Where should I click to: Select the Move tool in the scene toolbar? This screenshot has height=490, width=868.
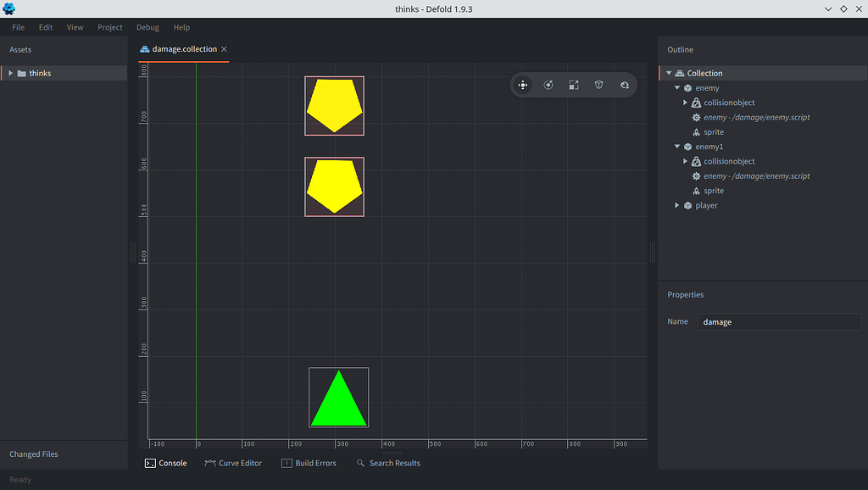(x=523, y=85)
